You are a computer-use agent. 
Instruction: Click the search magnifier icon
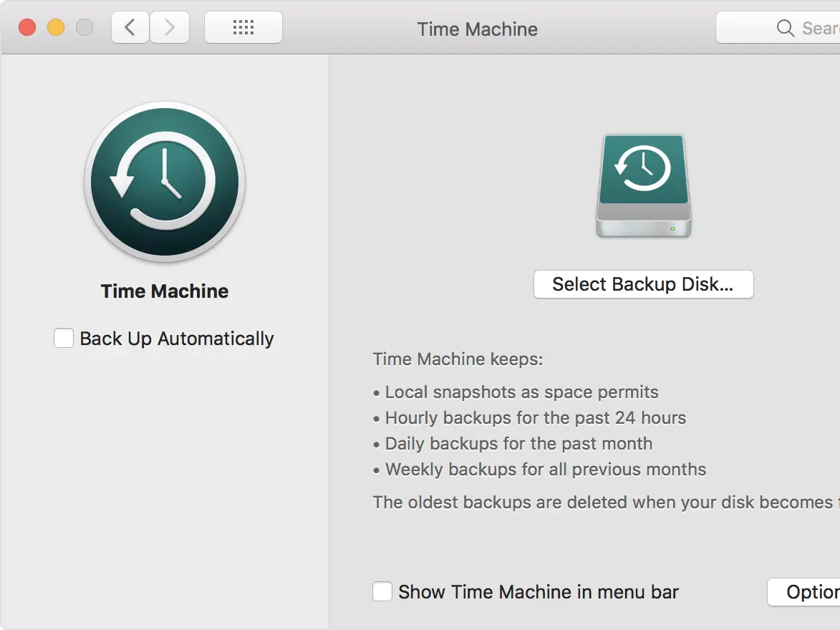[x=786, y=28]
